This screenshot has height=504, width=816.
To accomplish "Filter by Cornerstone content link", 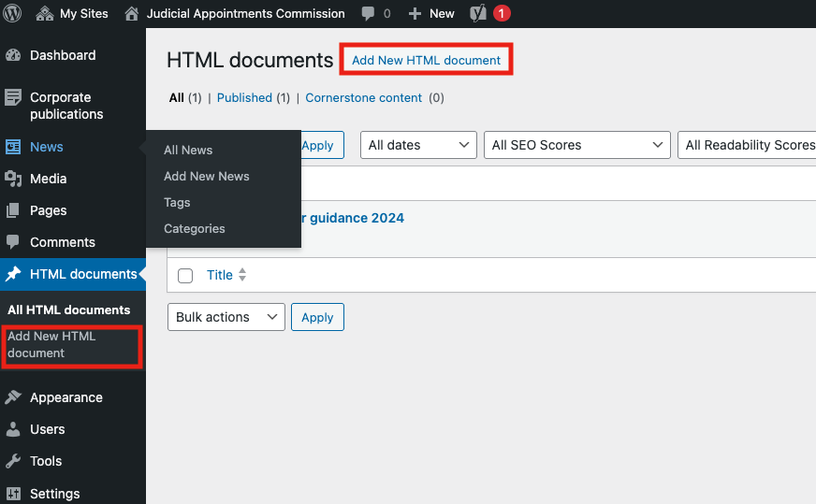I will tap(363, 97).
